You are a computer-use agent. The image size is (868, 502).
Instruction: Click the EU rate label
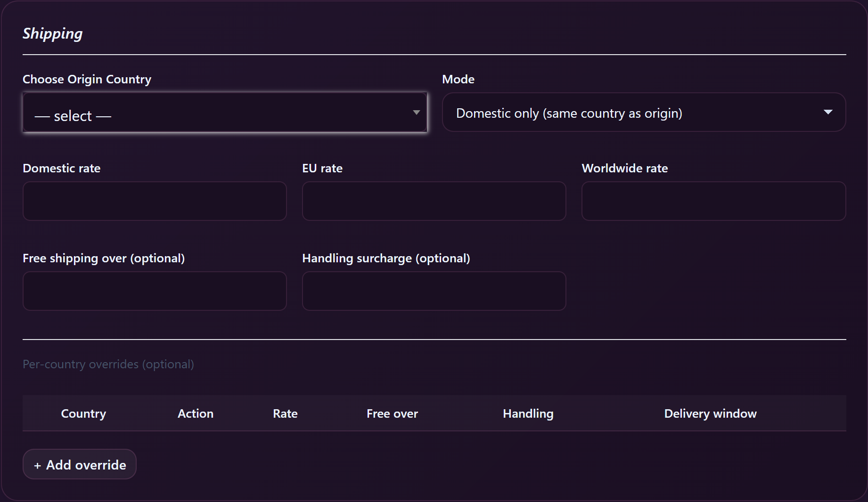pos(322,168)
